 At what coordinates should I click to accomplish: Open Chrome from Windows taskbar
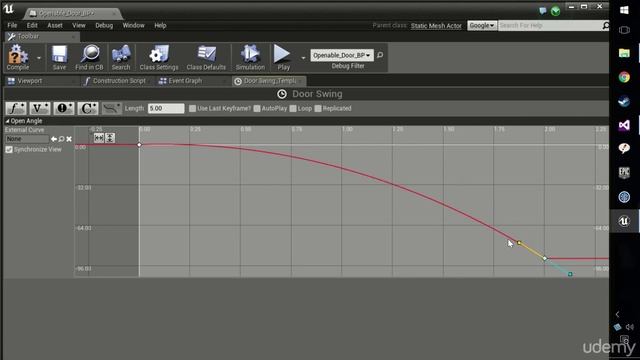click(x=624, y=77)
